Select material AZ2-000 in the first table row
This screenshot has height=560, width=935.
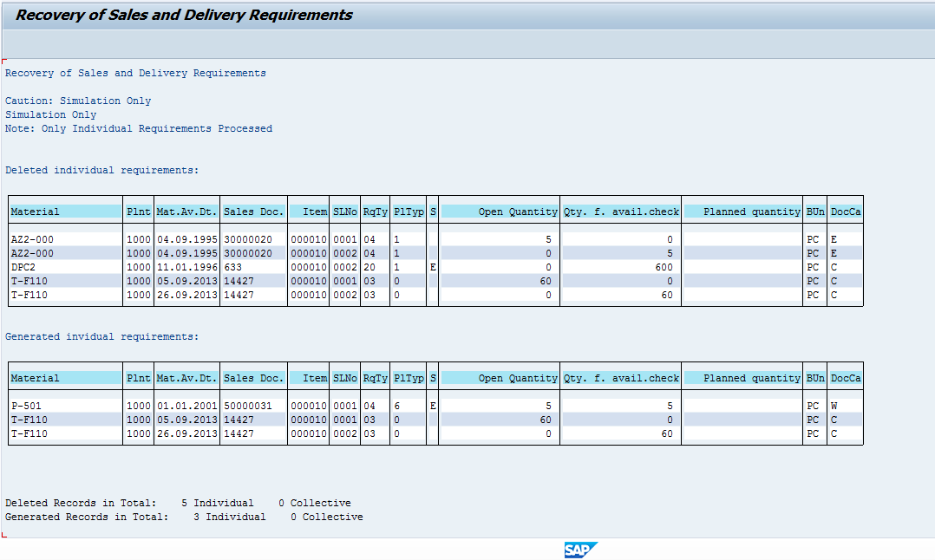pos(32,239)
